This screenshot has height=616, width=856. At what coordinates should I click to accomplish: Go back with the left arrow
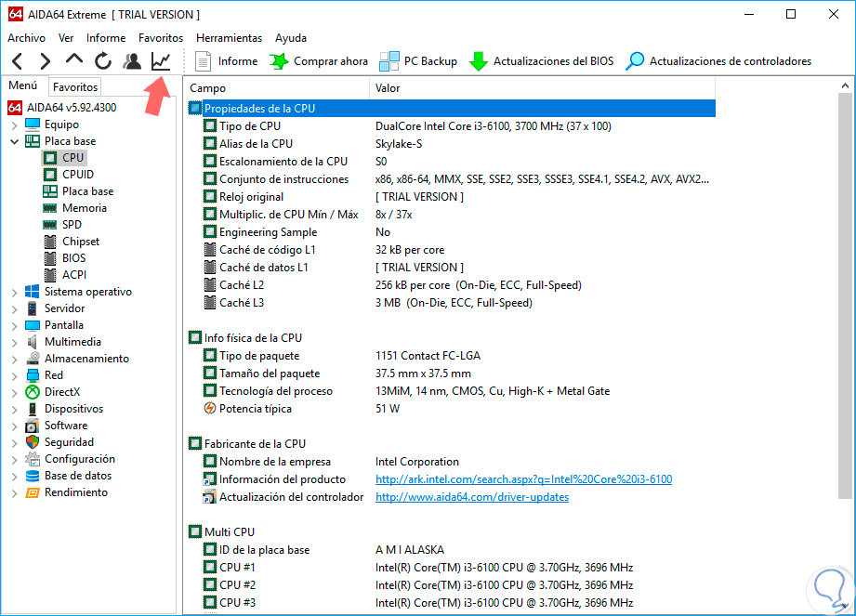(x=18, y=61)
